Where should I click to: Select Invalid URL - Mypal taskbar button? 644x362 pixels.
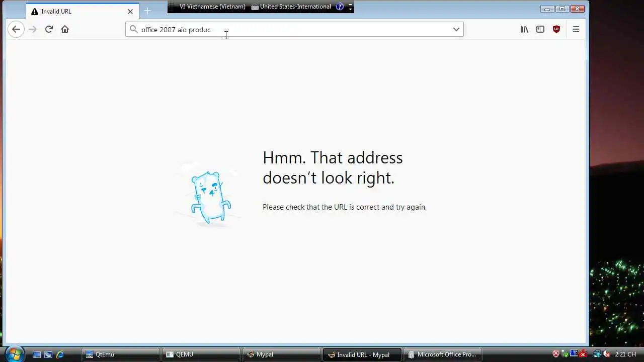click(362, 354)
